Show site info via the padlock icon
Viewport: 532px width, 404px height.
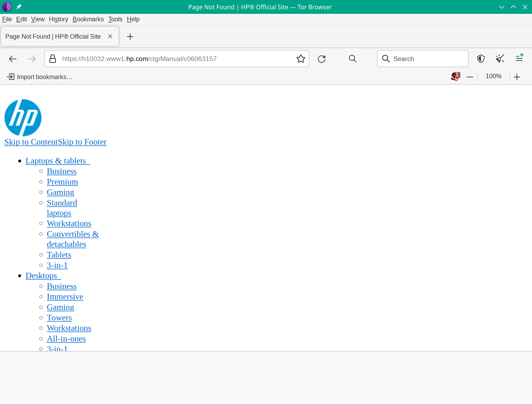click(x=53, y=59)
